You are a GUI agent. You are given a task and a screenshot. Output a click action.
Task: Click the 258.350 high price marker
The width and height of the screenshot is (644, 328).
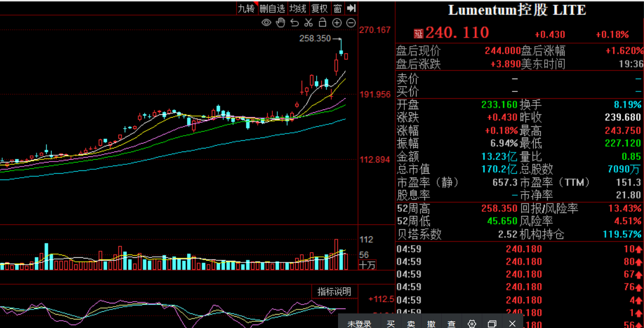click(x=314, y=39)
